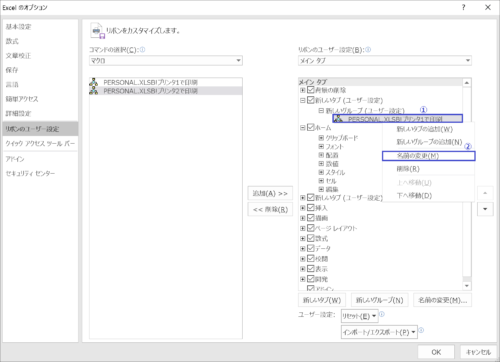This screenshot has width=500, height=362.
Task: Open the 詳細設定 category
Action: [40, 113]
